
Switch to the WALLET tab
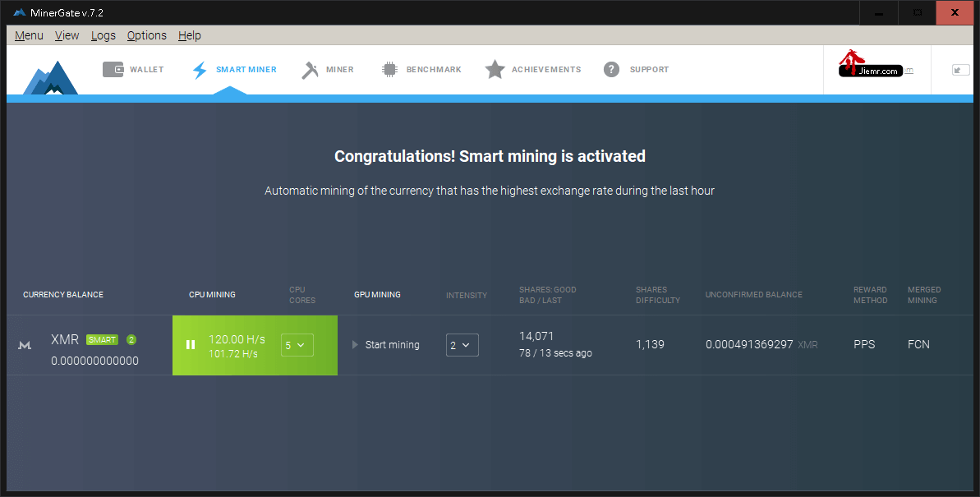click(x=147, y=69)
